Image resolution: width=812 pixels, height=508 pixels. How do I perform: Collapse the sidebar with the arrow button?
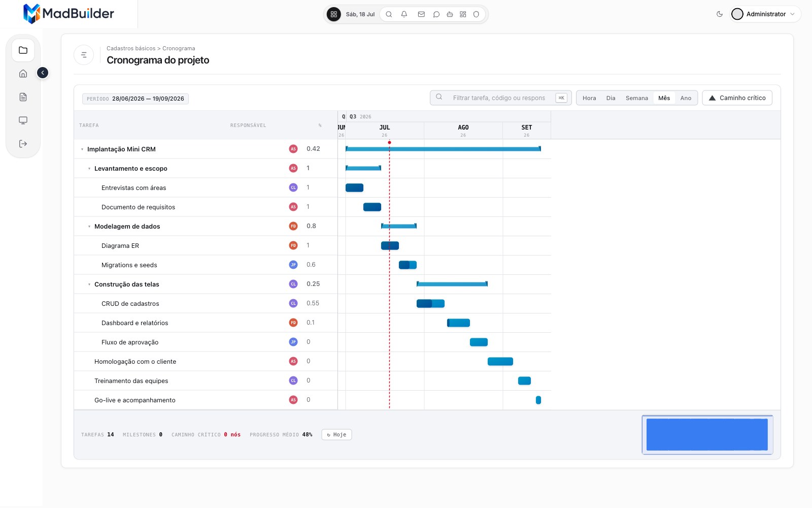pos(43,73)
